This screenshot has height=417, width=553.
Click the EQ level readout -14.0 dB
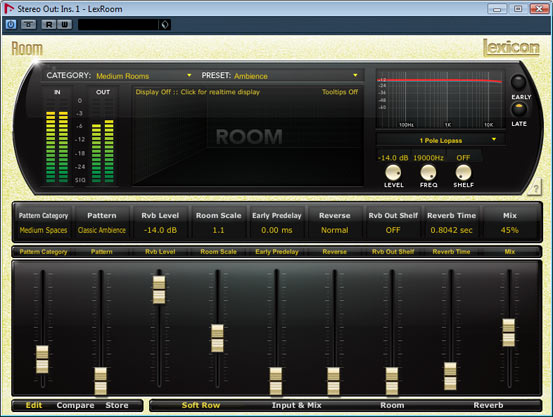pyautogui.click(x=393, y=158)
